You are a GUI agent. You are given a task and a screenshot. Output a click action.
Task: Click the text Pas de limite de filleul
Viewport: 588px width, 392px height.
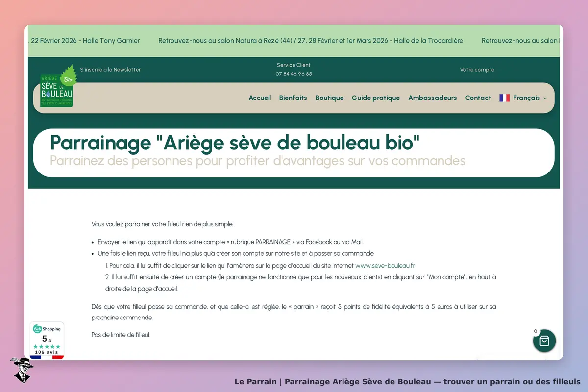coord(121,335)
